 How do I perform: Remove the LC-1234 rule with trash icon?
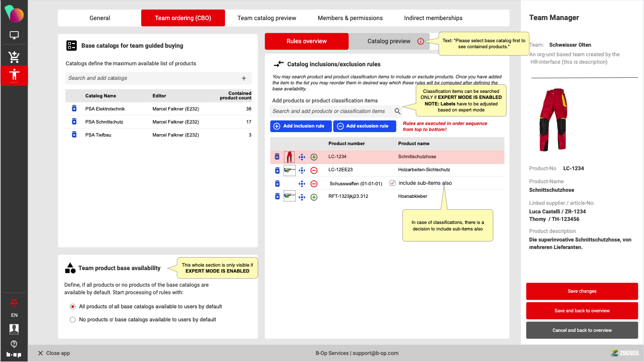[277, 157]
